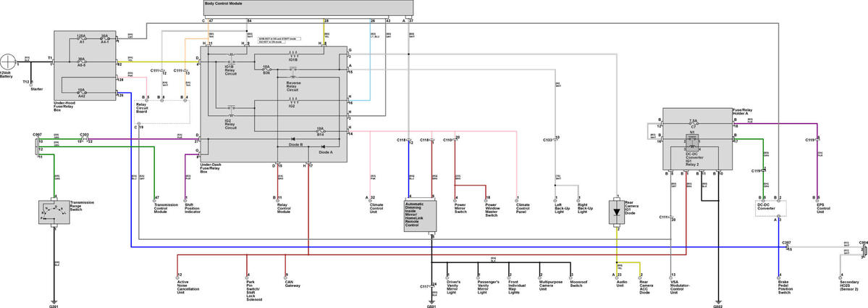The height and width of the screenshot is (308, 868).
Task: Click the IG1B relay coil symbol
Action: coord(294,55)
